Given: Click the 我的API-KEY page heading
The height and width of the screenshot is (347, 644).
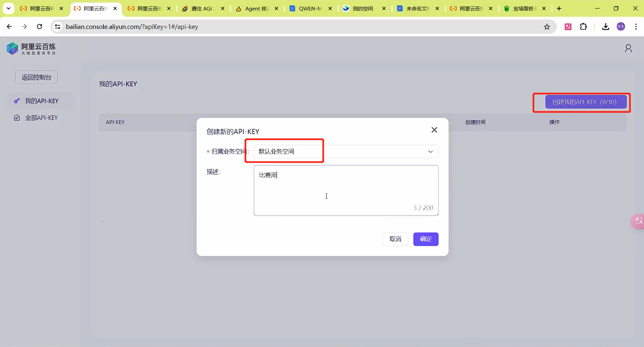Looking at the screenshot, I should [118, 84].
